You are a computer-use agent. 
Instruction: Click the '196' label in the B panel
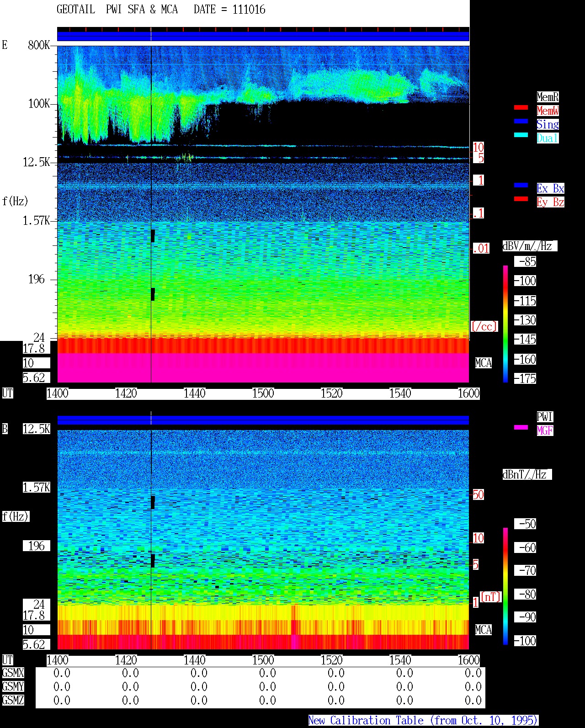tap(37, 546)
